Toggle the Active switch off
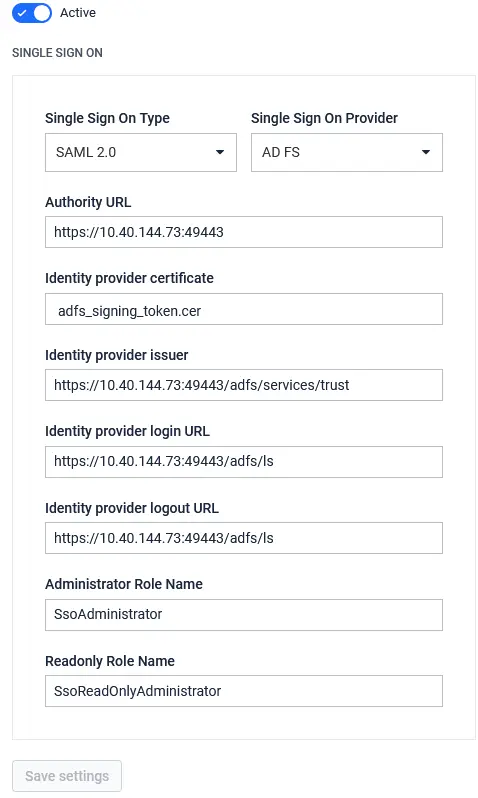Viewport: 478px width, 798px height. click(32, 13)
